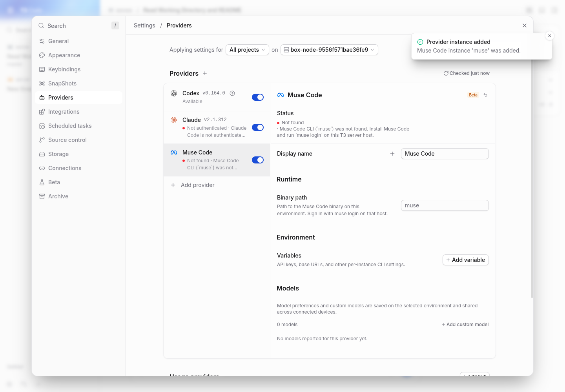Click the Codex version v0.164.0 text
This screenshot has height=392, width=565.
pos(214,93)
